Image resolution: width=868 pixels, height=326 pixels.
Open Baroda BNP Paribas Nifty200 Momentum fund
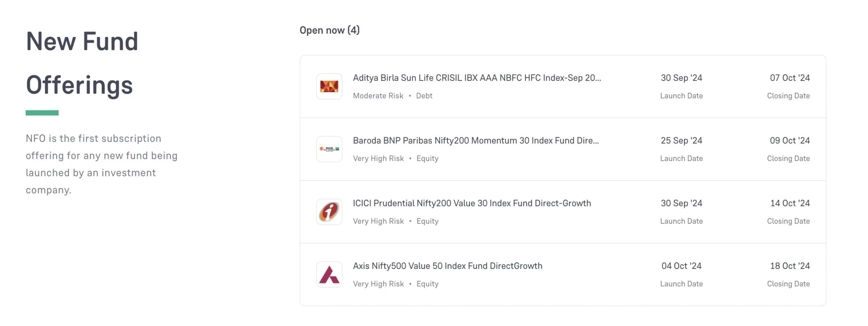(x=475, y=141)
